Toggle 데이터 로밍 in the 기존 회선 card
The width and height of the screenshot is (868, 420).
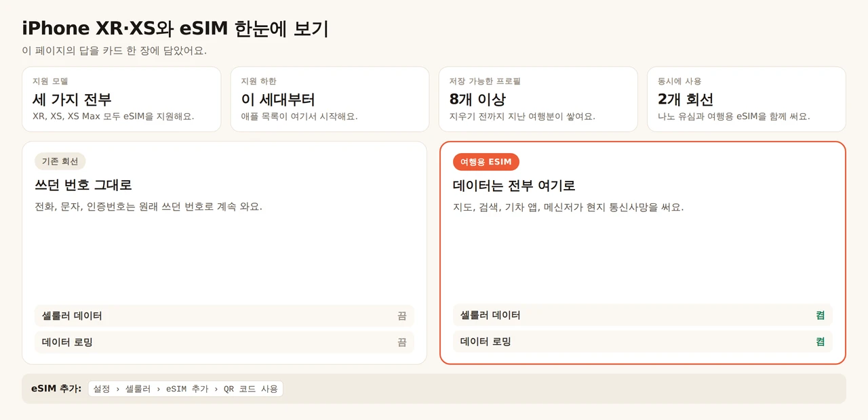224,342
